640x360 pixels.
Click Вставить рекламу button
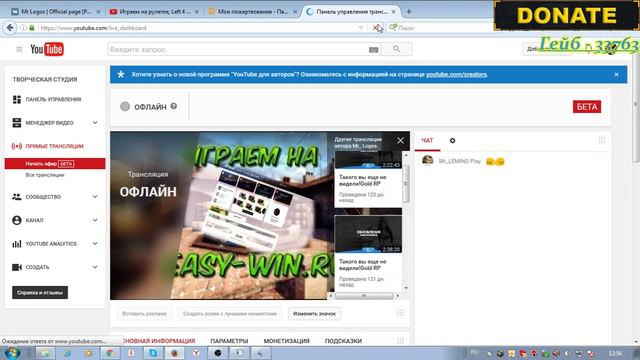point(144,313)
